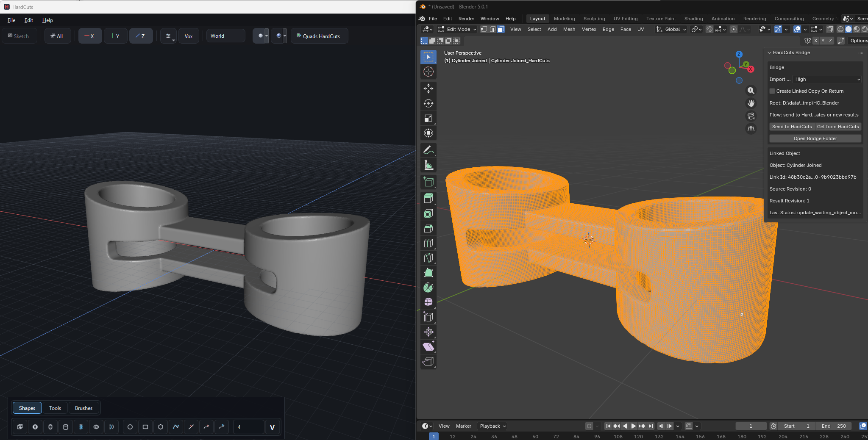Toggle X-ray view in Blender header

coord(830,29)
